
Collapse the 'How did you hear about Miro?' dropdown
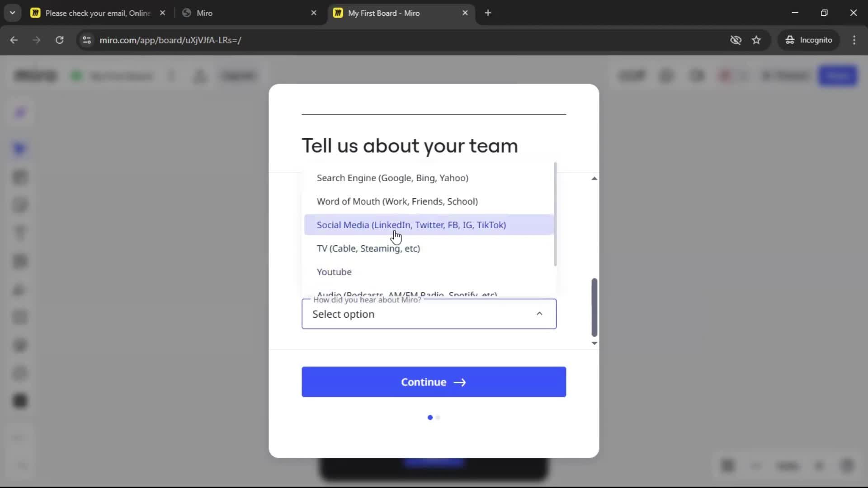(539, 314)
